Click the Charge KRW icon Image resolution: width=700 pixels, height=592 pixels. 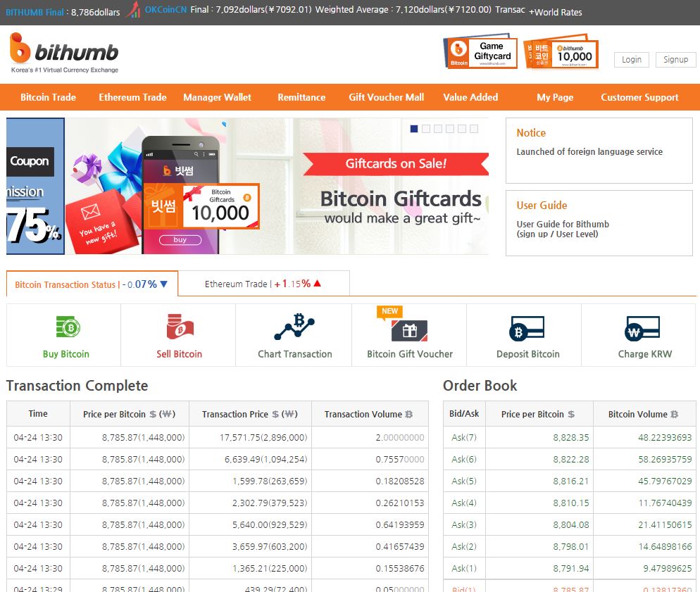642,329
